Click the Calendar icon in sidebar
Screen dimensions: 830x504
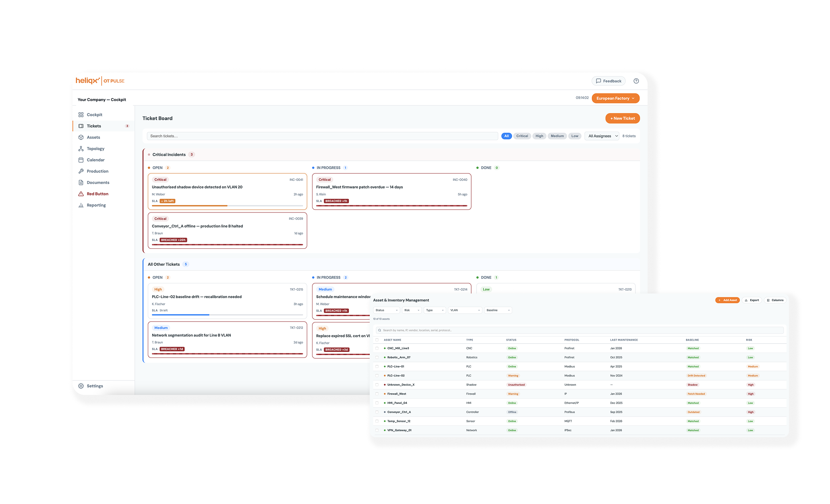(81, 160)
